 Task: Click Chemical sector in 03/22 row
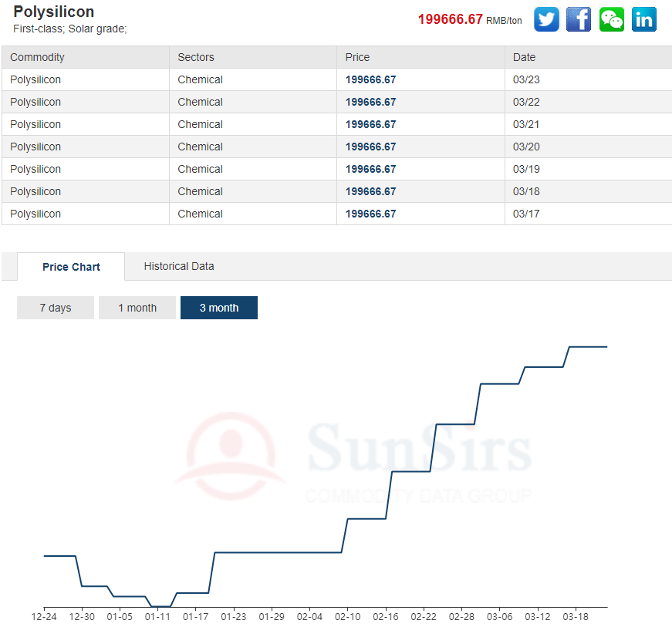(x=200, y=102)
